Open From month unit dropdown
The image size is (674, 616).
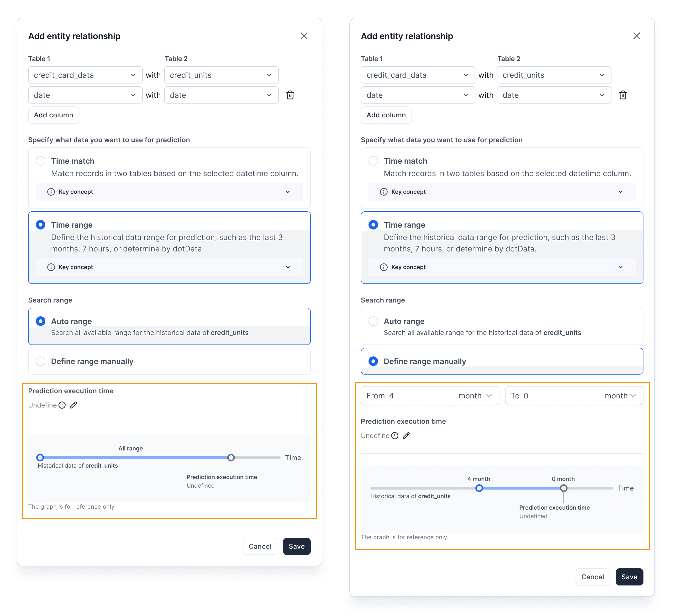[x=475, y=395]
